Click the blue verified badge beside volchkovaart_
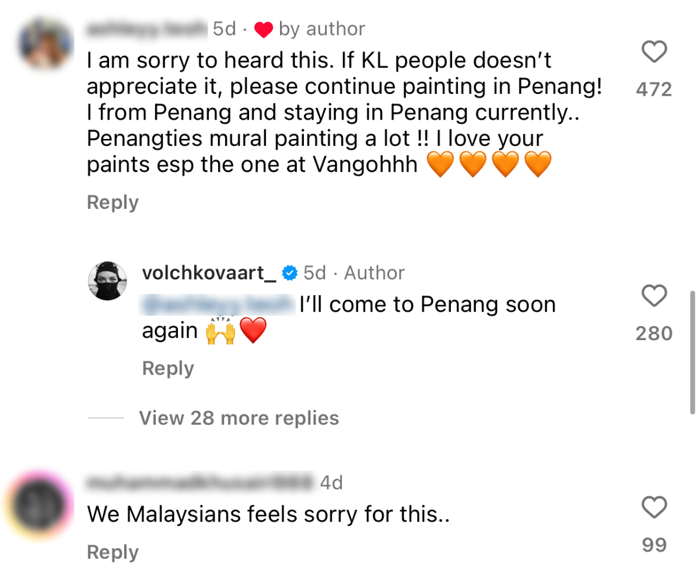This screenshot has height=588, width=700. 289,272
